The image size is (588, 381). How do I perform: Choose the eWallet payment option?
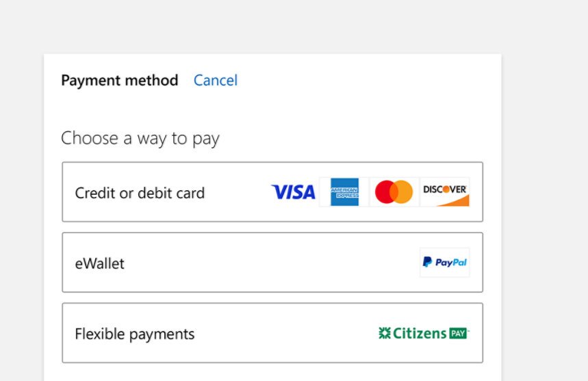[x=100, y=263]
